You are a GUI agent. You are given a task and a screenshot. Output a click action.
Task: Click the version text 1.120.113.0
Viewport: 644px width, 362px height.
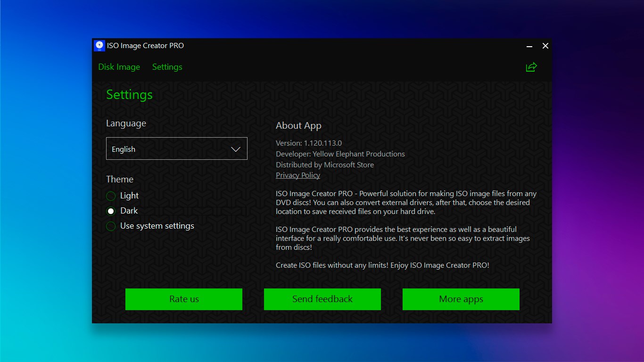[323, 143]
